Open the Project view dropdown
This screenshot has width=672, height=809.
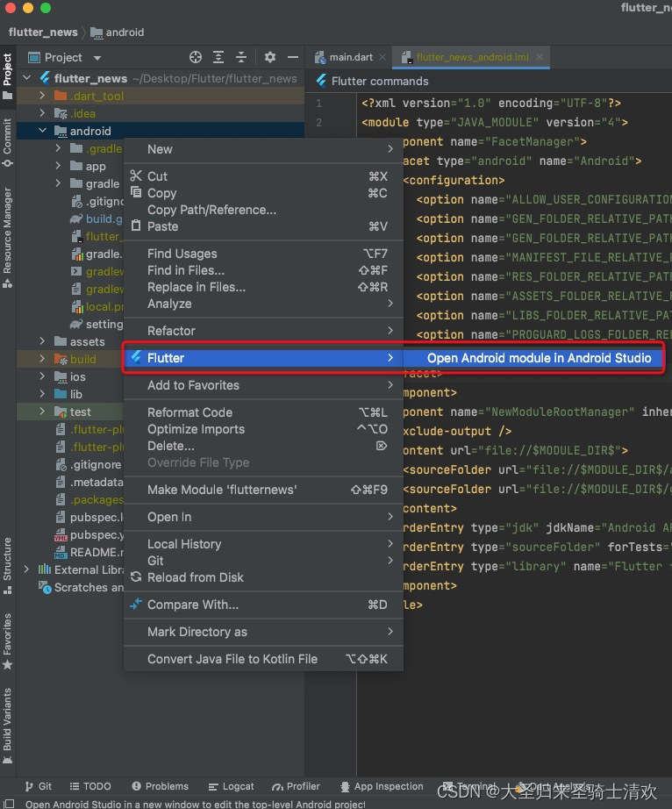97,58
